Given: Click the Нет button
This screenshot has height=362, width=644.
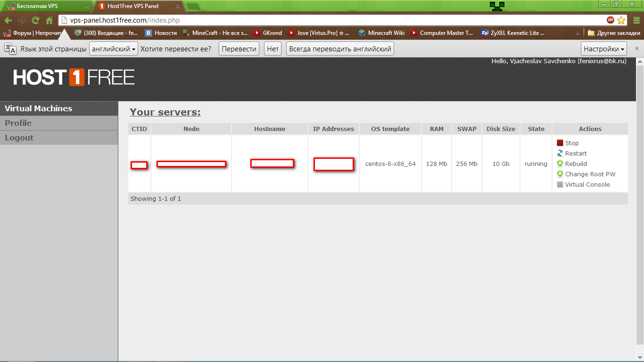Looking at the screenshot, I should pos(273,49).
